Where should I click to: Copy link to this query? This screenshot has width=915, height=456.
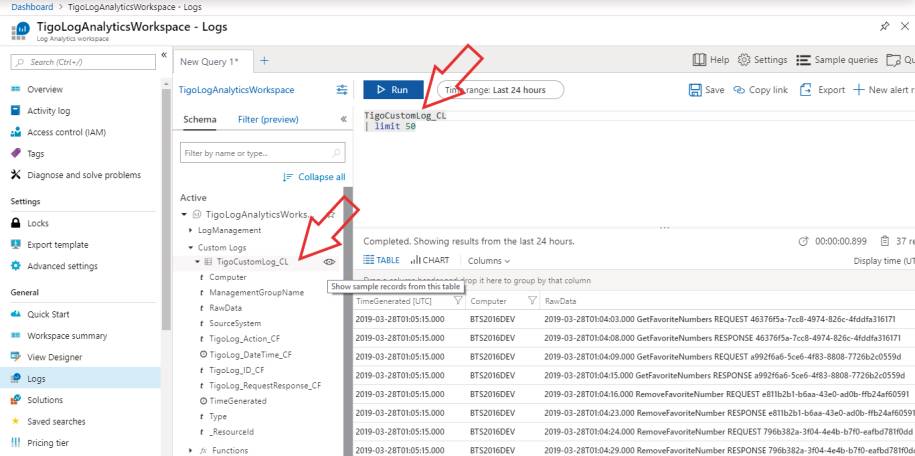[760, 90]
